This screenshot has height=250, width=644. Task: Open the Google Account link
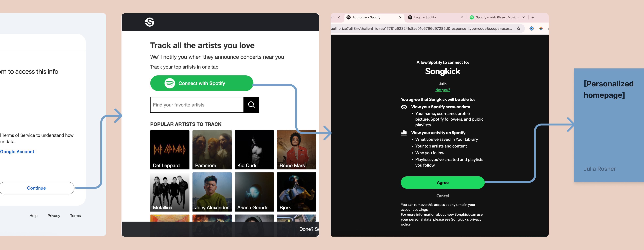[x=17, y=152]
